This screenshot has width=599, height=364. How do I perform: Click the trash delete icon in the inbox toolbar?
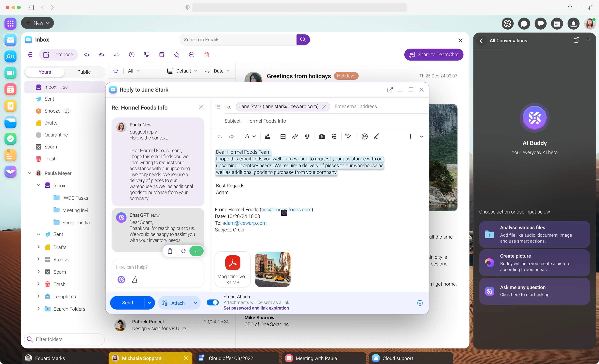(206, 55)
